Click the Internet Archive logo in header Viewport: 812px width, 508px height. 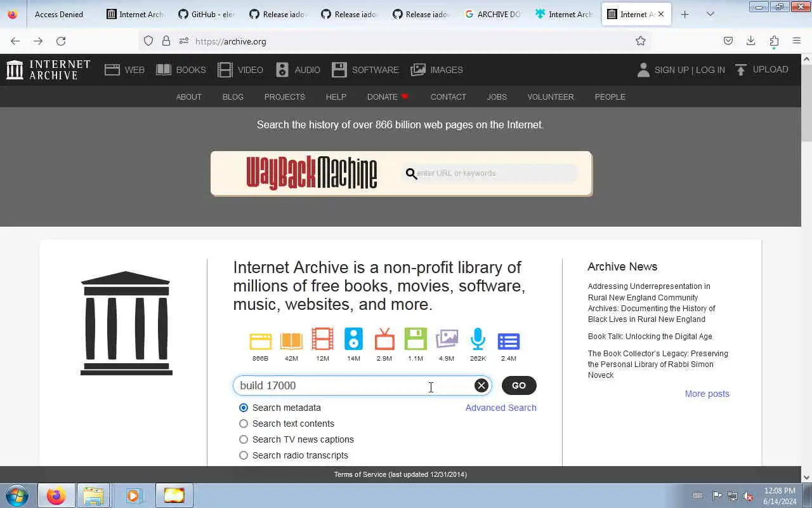[x=48, y=70]
